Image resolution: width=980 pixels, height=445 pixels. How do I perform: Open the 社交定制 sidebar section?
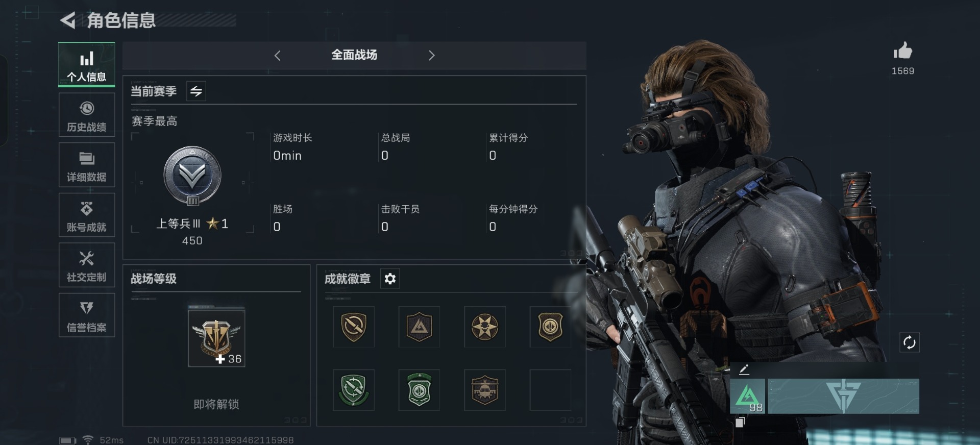click(87, 265)
